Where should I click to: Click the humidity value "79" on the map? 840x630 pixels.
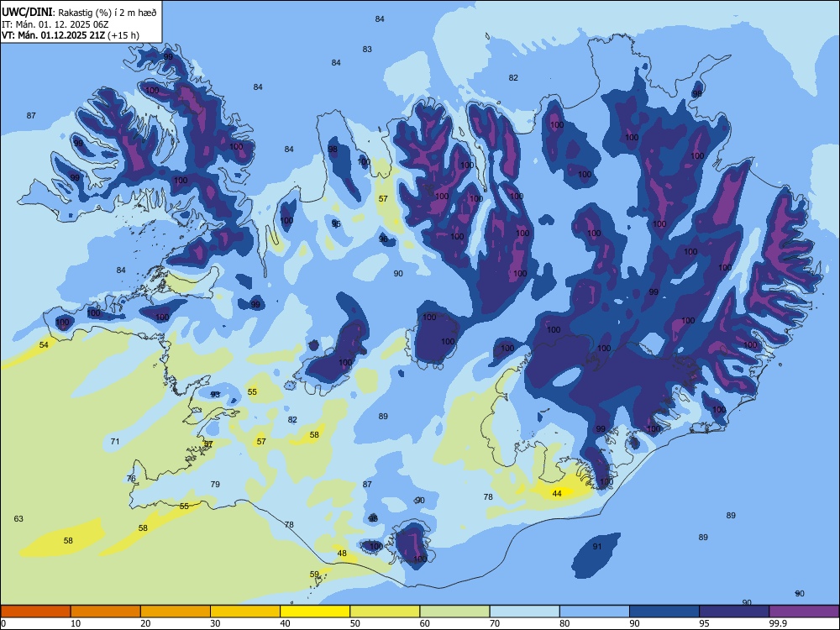click(215, 485)
